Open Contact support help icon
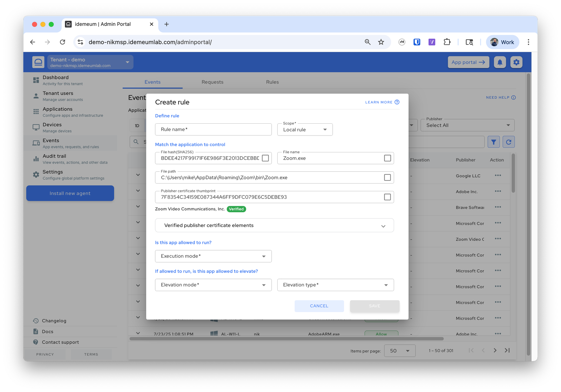Screen dimensions: 561x392 (36, 342)
